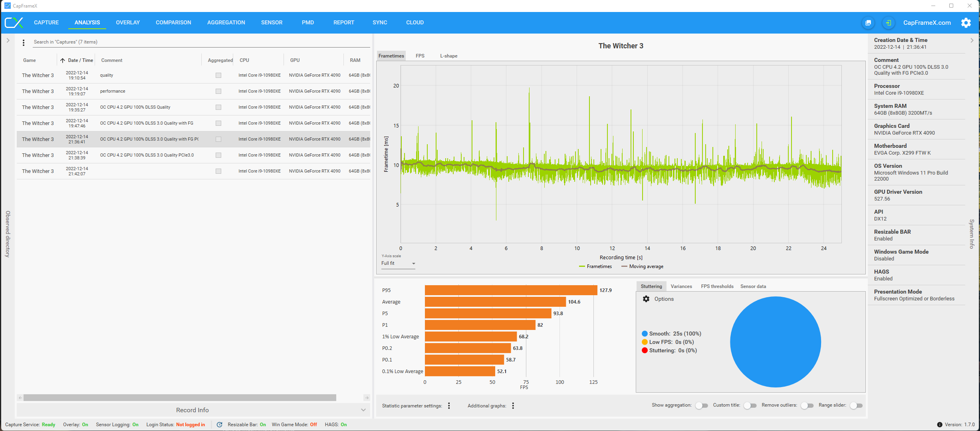This screenshot has height=431, width=980.
Task: Click right arrow of horizontal scrollbar
Action: pos(367,397)
